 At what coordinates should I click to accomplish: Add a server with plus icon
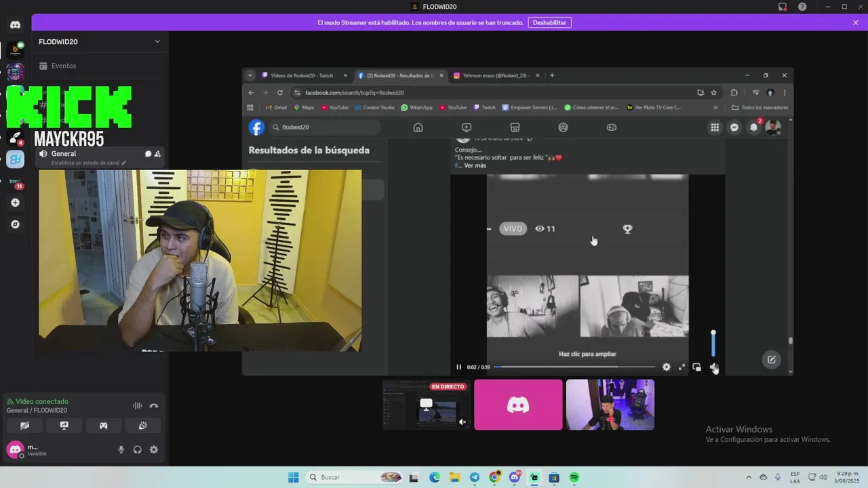pyautogui.click(x=15, y=203)
